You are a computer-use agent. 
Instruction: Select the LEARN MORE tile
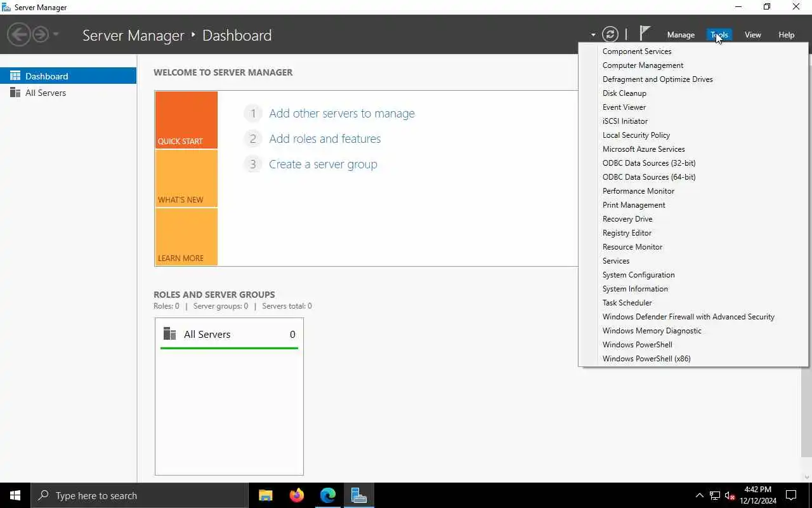coord(187,237)
